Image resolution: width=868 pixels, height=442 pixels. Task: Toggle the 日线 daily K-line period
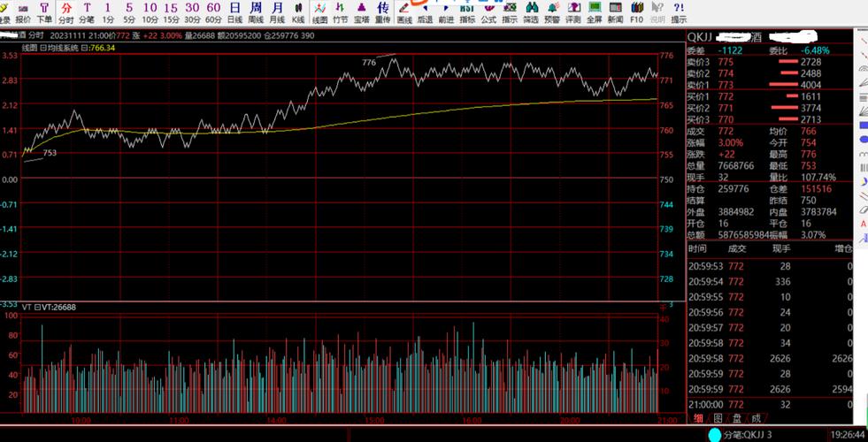(234, 11)
